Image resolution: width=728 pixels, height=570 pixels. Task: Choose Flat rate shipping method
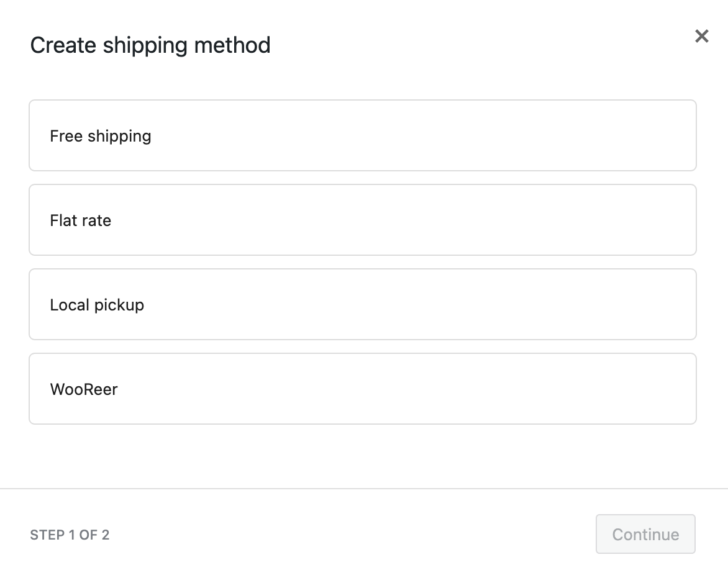point(362,220)
